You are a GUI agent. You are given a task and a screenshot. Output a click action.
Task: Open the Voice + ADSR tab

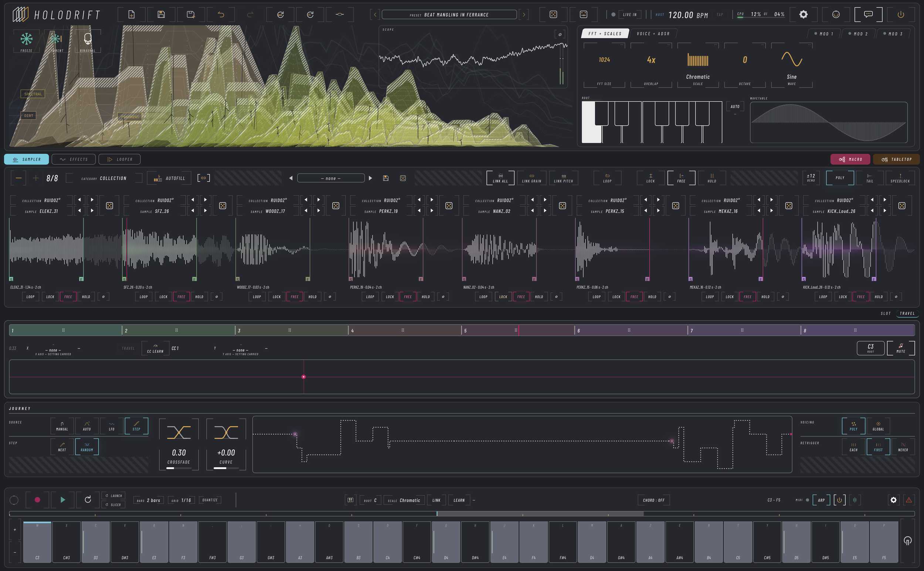pyautogui.click(x=653, y=34)
